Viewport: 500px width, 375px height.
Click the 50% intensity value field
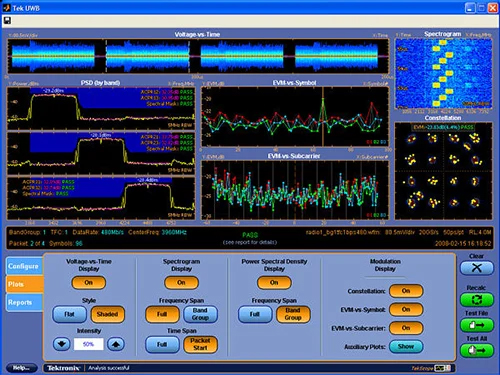[x=89, y=344]
